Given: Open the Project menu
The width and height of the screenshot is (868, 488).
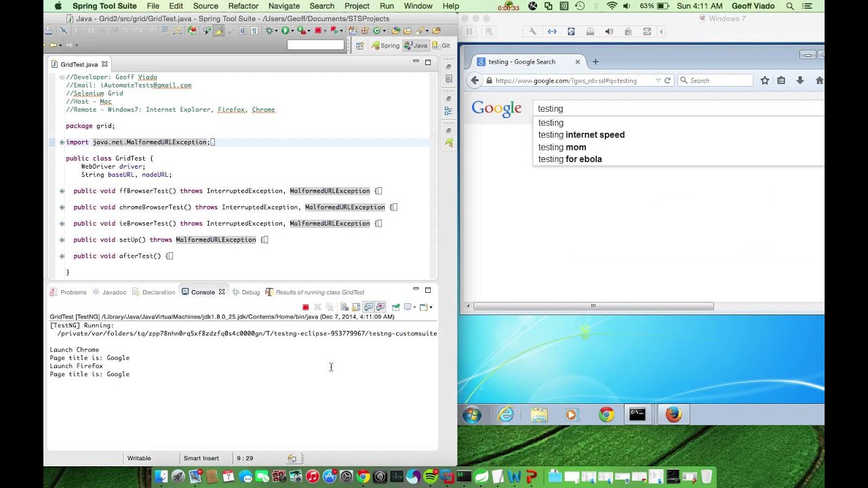Looking at the screenshot, I should click(357, 6).
